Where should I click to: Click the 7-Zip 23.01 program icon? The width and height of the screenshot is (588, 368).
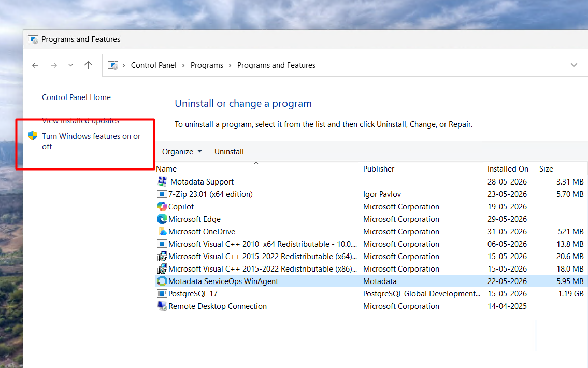click(x=162, y=194)
